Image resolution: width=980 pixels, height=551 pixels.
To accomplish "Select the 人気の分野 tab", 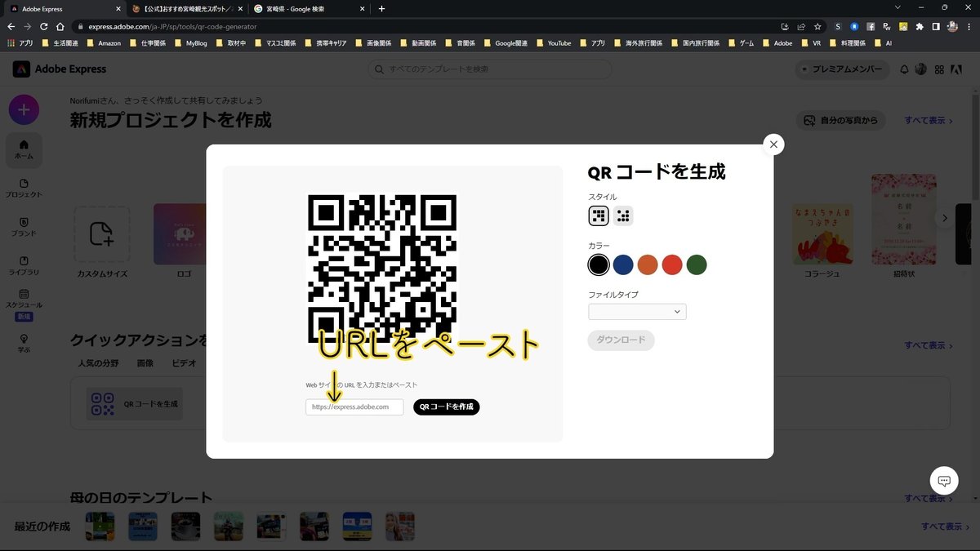I will click(x=98, y=363).
